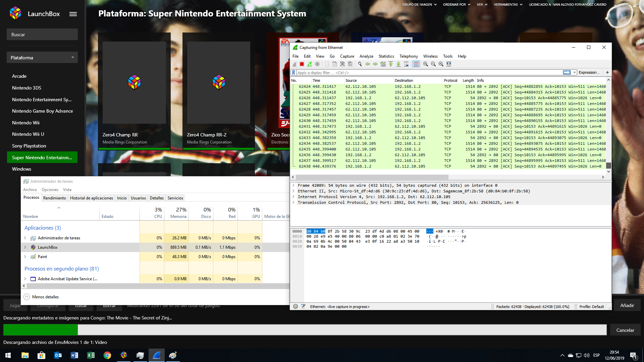Open the Wireshark Analyze menu
This screenshot has height=362, width=644.
(366, 56)
